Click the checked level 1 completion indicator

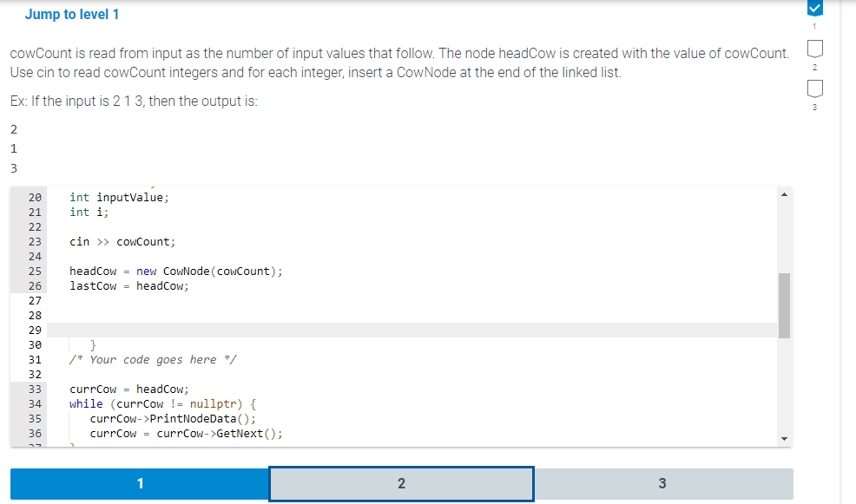pyautogui.click(x=813, y=9)
